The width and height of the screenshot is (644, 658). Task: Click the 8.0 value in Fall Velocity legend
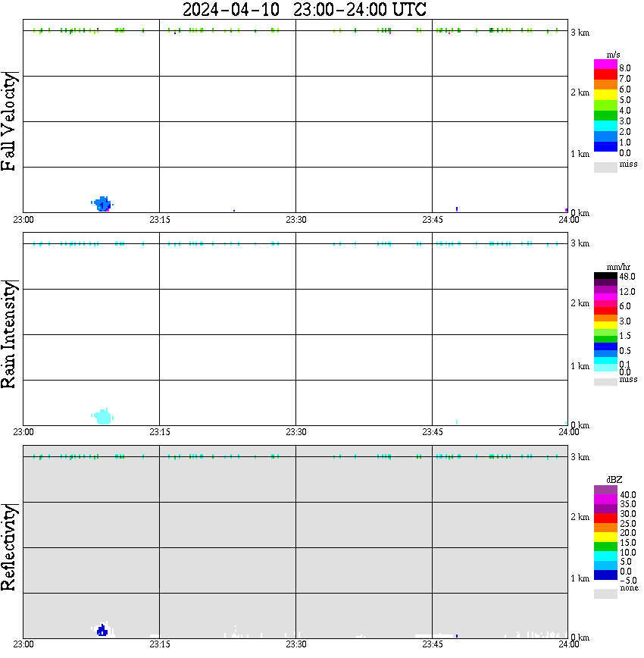pos(625,68)
